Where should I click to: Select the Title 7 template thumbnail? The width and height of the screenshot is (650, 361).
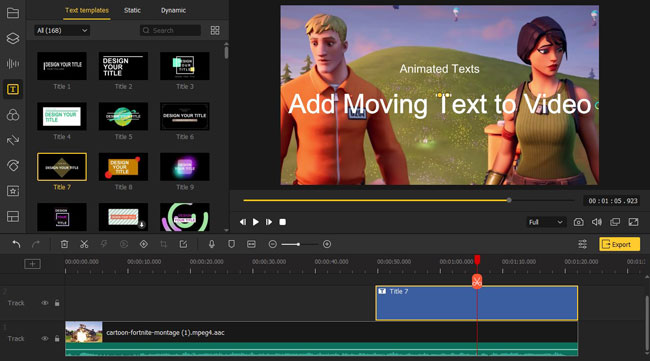point(62,167)
